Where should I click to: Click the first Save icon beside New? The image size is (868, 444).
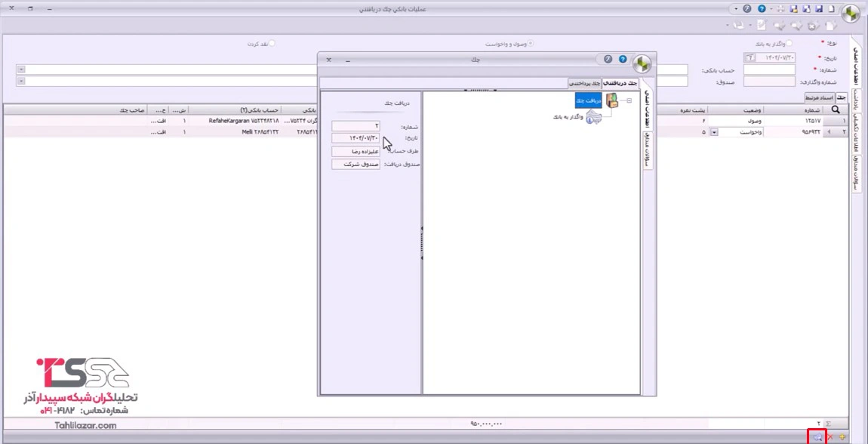click(819, 9)
